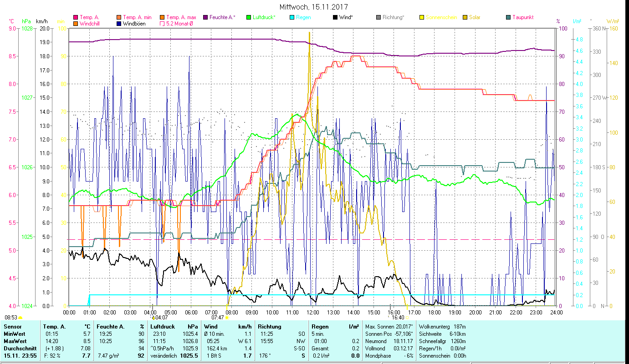Image resolution: width=629 pixels, height=364 pixels.
Task: Click the Temp. A. max legend swatch
Action: point(162,17)
